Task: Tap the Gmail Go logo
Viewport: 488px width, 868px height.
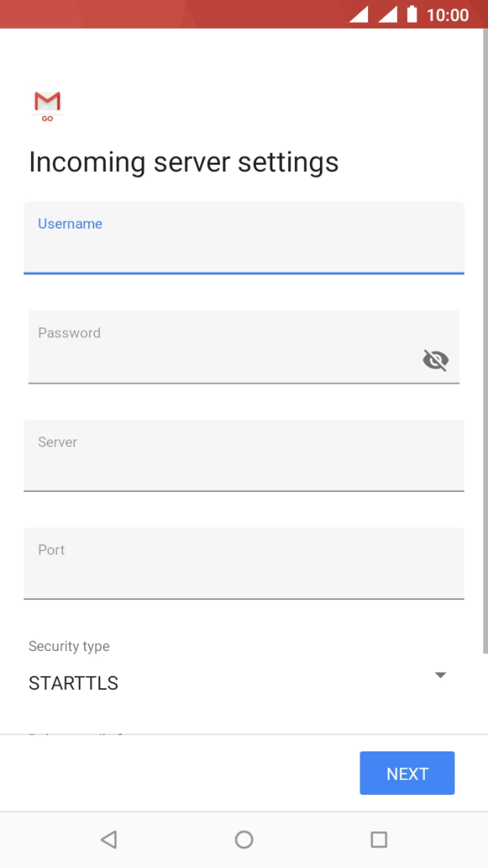Action: (47, 106)
